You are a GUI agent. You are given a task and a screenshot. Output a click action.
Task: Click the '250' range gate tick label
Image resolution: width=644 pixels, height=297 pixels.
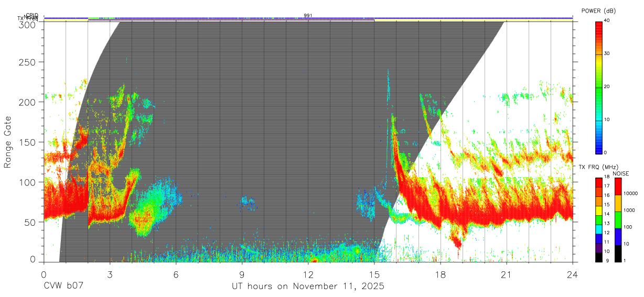point(28,62)
